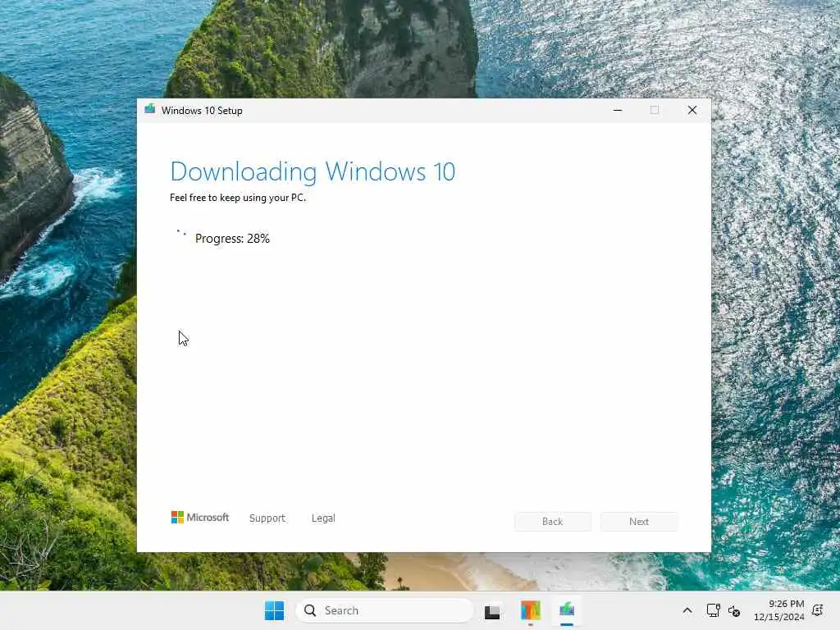Viewport: 840px width, 630px height.
Task: Open the notifications bell icon
Action: pos(818,610)
